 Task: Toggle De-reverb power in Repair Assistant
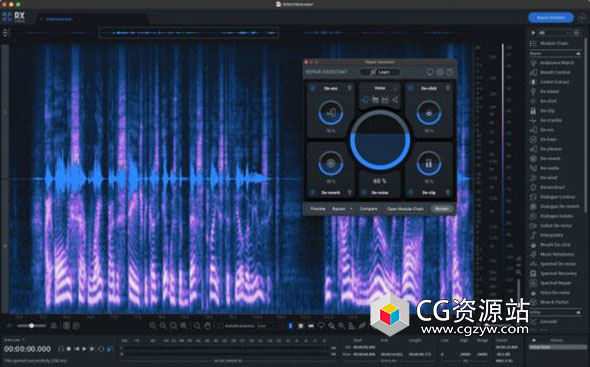point(312,193)
